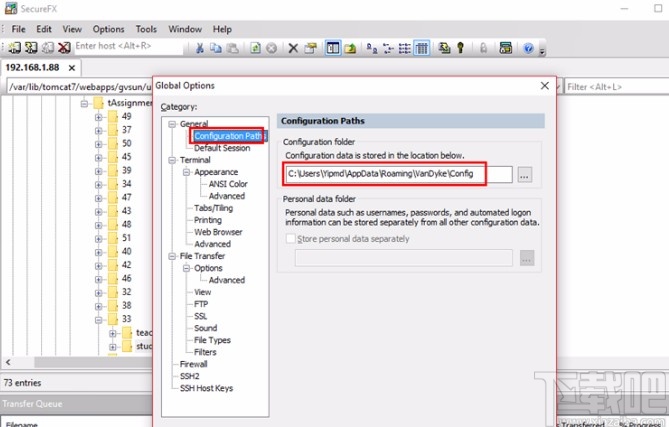
Task: Click the Configuration folder path field
Action: [397, 174]
